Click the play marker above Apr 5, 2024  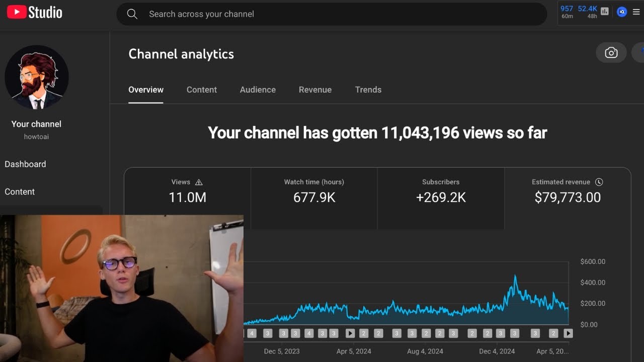(350, 333)
